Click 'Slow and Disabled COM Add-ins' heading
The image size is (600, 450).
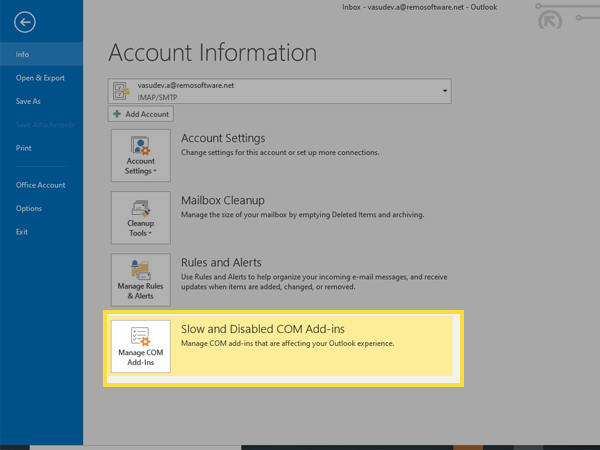263,329
